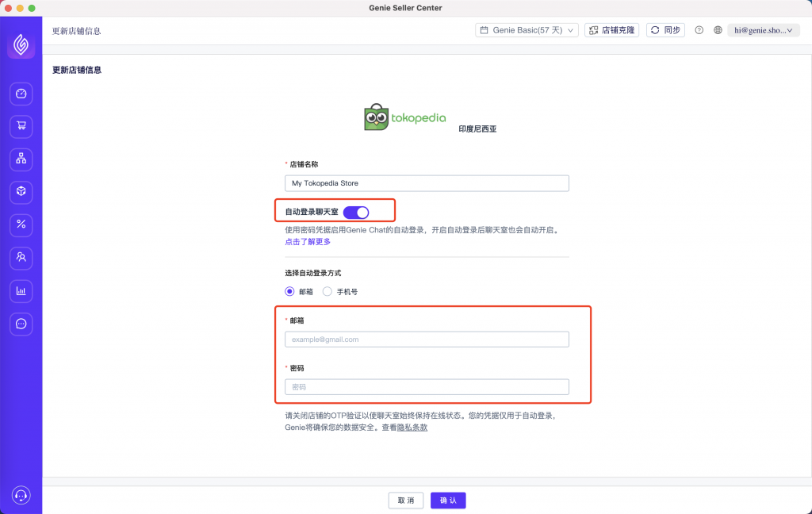Focus the 密码 password input field
This screenshot has height=514, width=812.
click(x=427, y=387)
